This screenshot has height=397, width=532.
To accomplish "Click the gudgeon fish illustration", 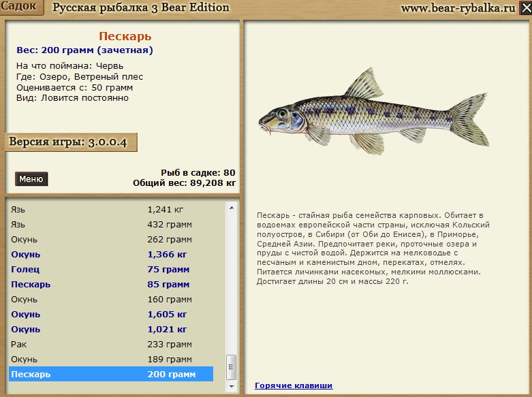I will pos(374,111).
